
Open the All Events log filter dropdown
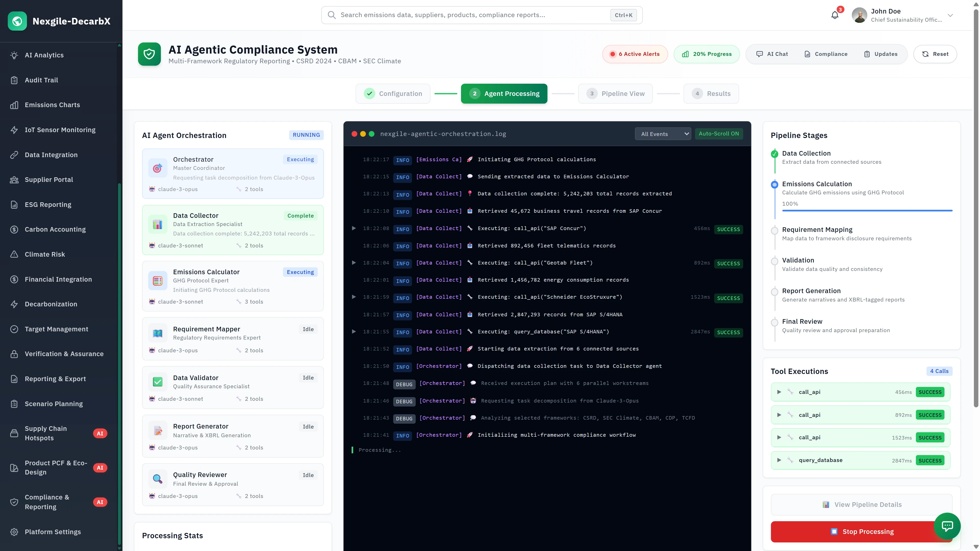click(x=663, y=133)
